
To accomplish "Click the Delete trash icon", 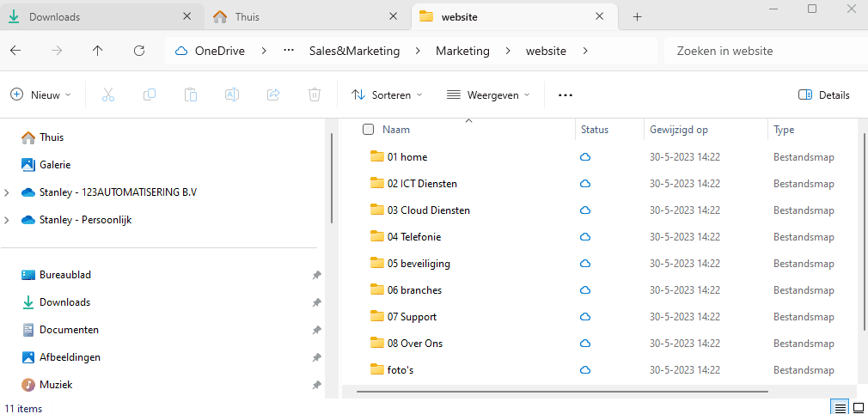I will [x=314, y=94].
